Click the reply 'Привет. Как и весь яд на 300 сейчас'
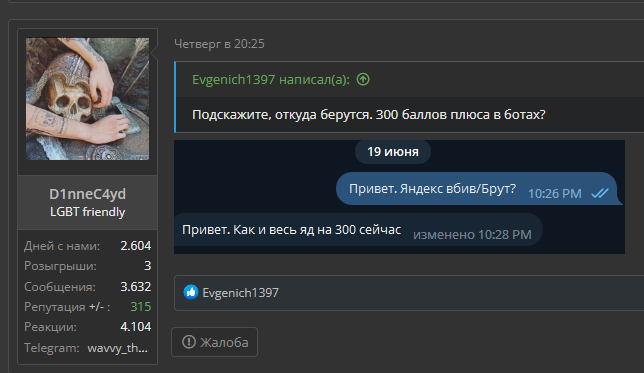644x373 pixels. [292, 229]
